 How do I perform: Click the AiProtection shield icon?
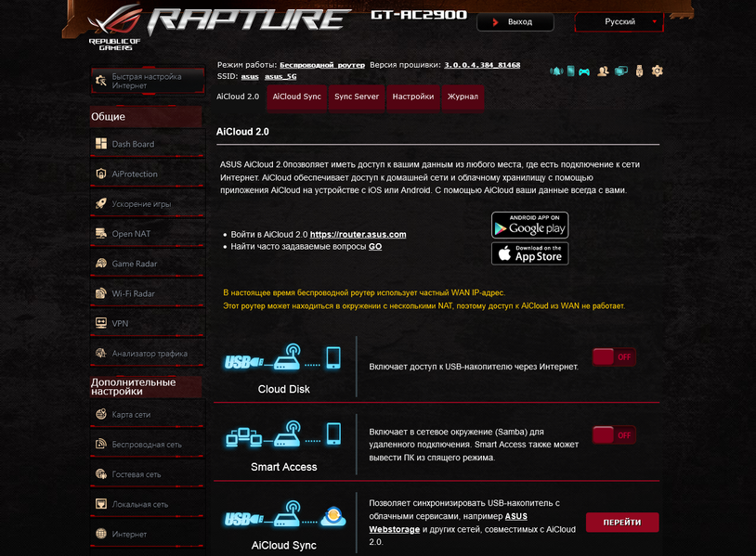pyautogui.click(x=100, y=174)
